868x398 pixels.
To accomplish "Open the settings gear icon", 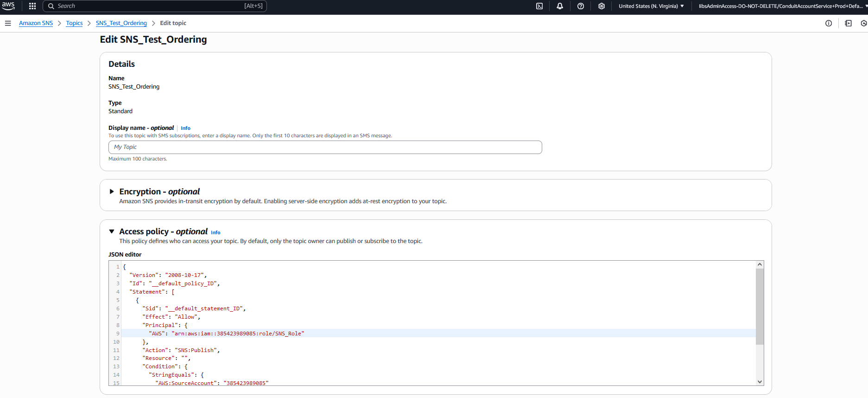I will [602, 6].
